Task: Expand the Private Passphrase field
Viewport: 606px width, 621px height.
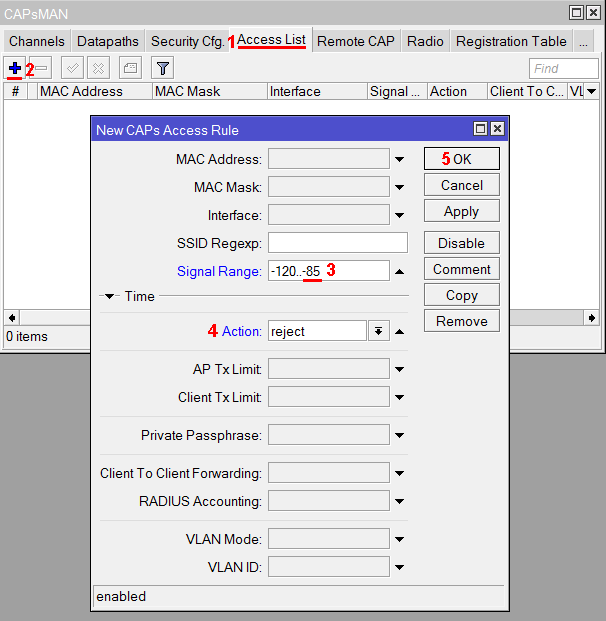Action: point(399,435)
